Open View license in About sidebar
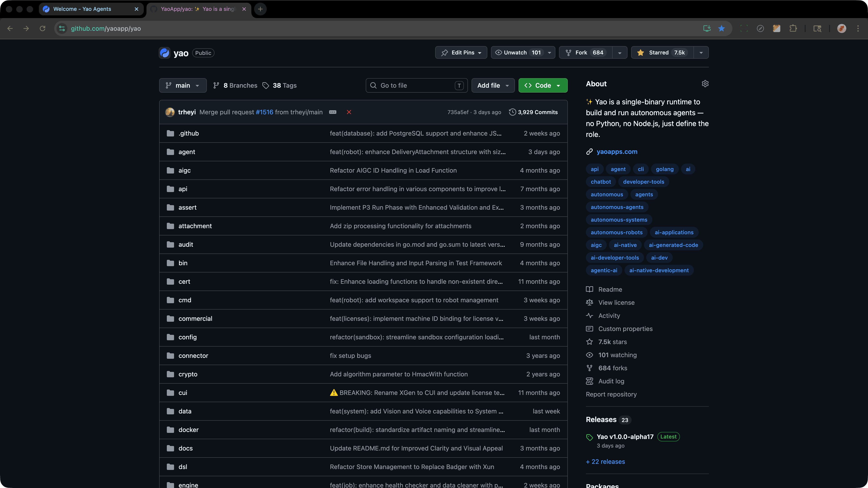Image resolution: width=868 pixels, height=488 pixels. click(x=616, y=303)
